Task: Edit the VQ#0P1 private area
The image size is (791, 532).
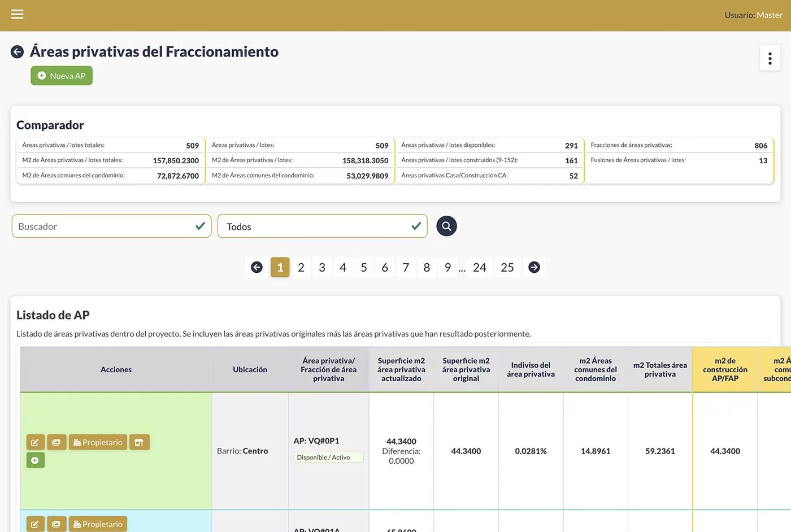Action: pyautogui.click(x=35, y=442)
